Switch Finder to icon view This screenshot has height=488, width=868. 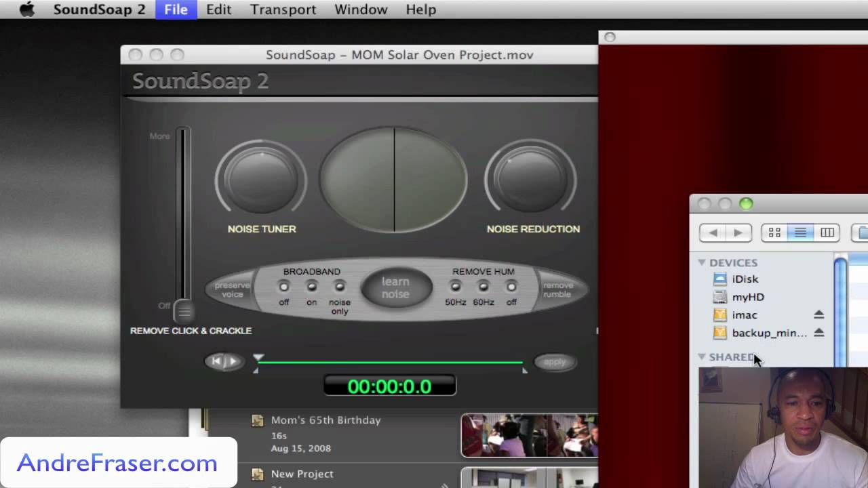click(774, 232)
